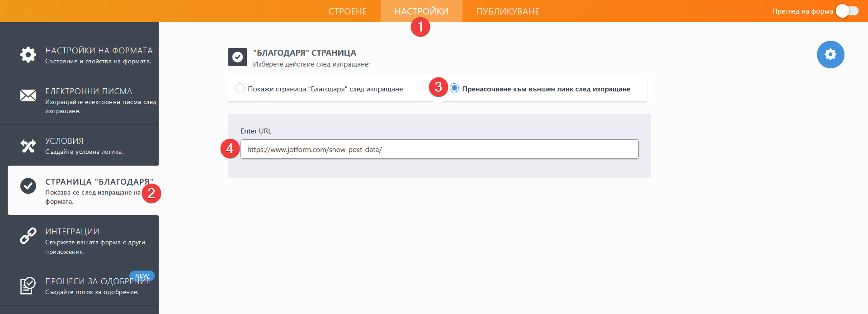Click the approval document icon for Процеси за одобрение

tap(28, 285)
